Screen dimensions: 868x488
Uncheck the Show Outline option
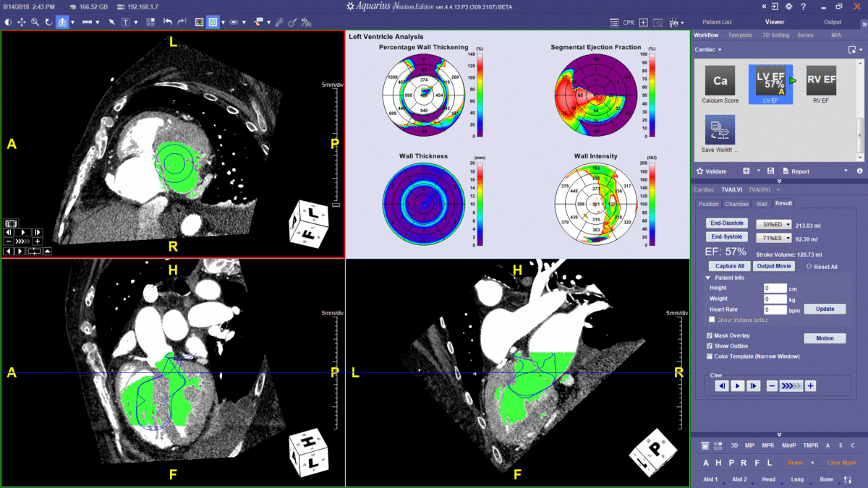pos(709,346)
